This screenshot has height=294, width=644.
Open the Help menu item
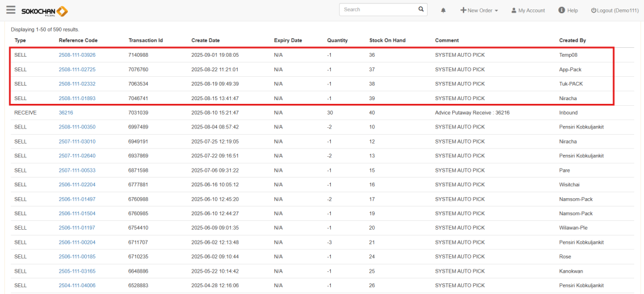pyautogui.click(x=568, y=11)
